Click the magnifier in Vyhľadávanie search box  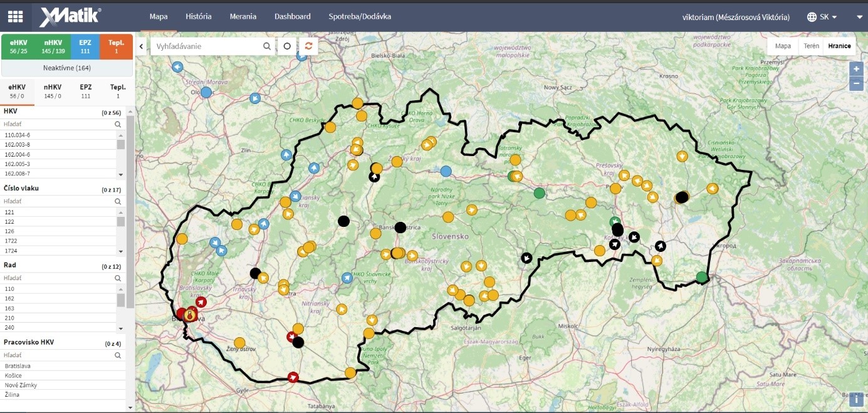tap(267, 46)
